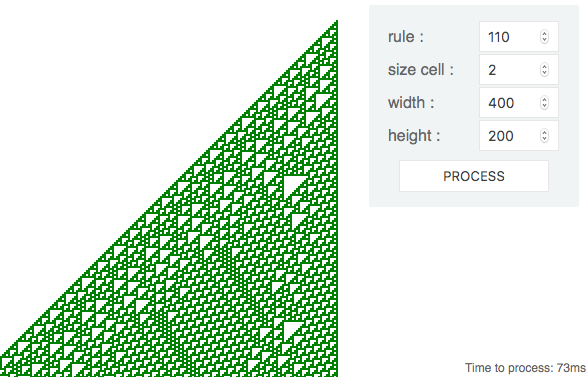Screen dimensions: 587x377
Task: Click into the height field showing 200
Action: click(x=518, y=136)
